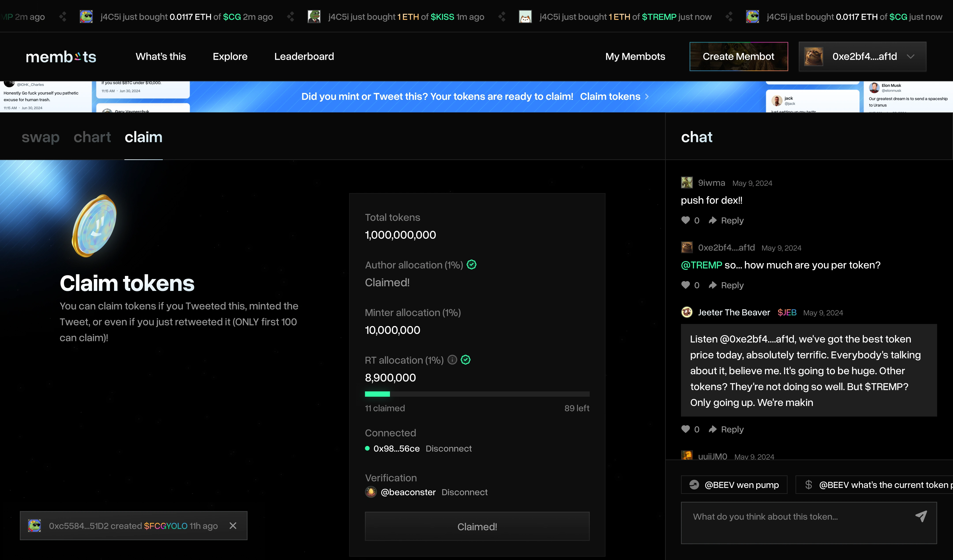Viewport: 953px width, 560px height.
Task: Click the info icon beside RT allocation
Action: (x=452, y=360)
